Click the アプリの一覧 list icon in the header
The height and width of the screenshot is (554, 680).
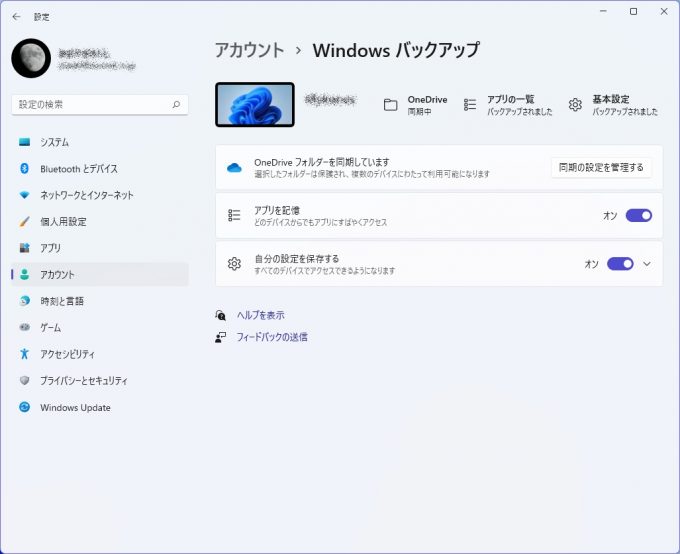(x=470, y=105)
